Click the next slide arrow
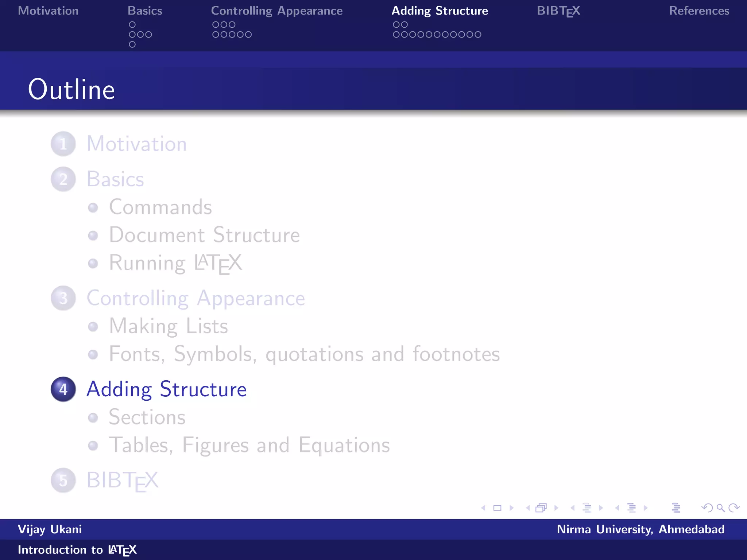This screenshot has width=747, height=560. pos(511,508)
